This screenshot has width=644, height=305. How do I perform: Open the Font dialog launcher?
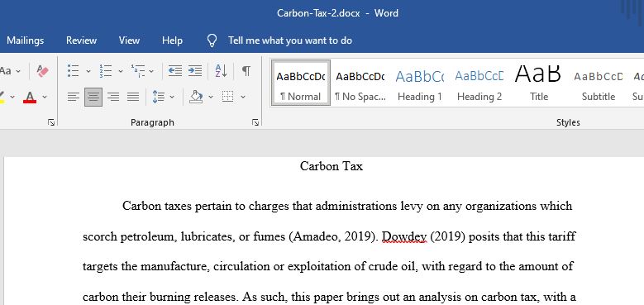(x=51, y=122)
